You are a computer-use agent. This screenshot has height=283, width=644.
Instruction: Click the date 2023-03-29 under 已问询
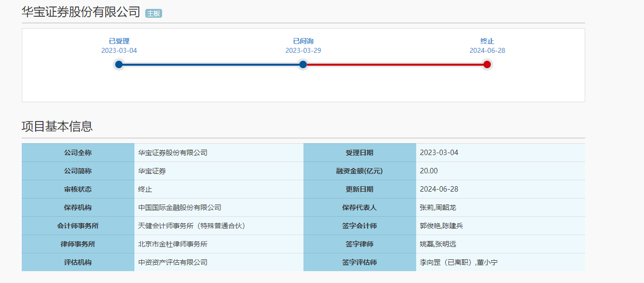coord(303,50)
